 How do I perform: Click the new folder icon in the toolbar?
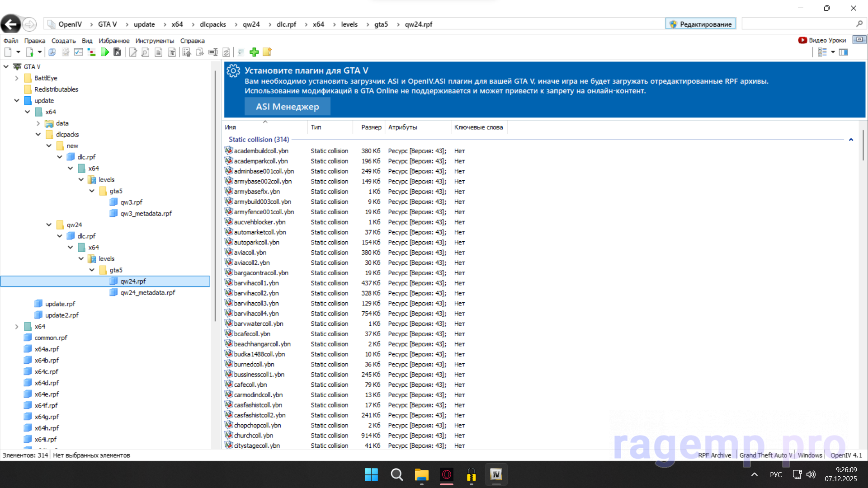[x=267, y=52]
